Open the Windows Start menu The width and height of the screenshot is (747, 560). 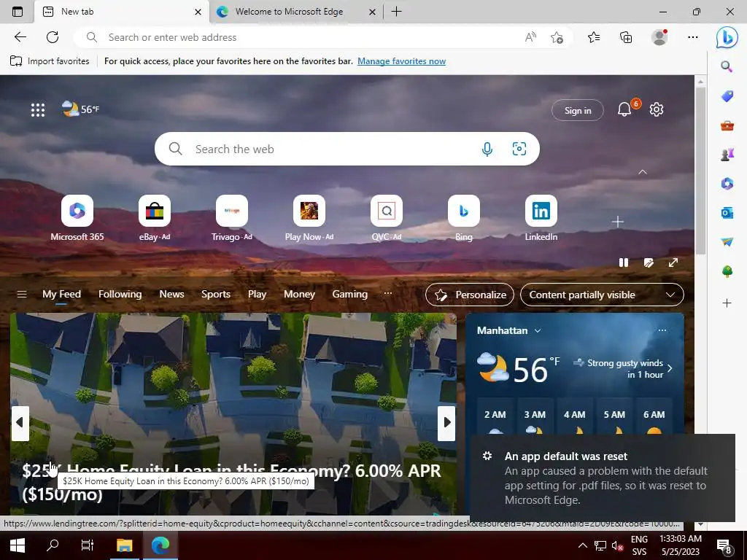coord(18,545)
